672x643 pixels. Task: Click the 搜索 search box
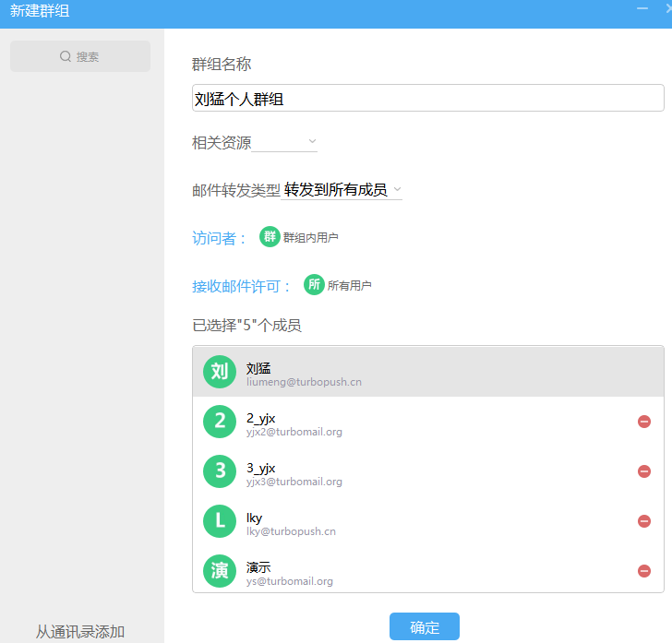80,56
